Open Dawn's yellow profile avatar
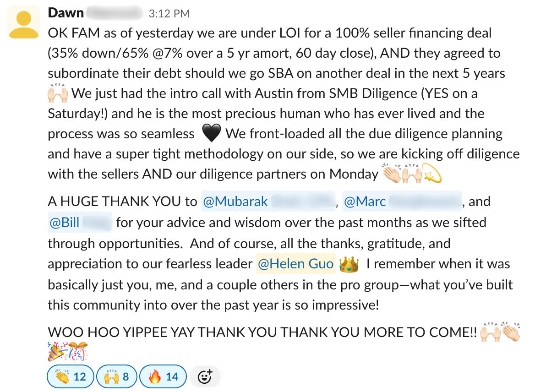535x392 pixels. (x=24, y=23)
